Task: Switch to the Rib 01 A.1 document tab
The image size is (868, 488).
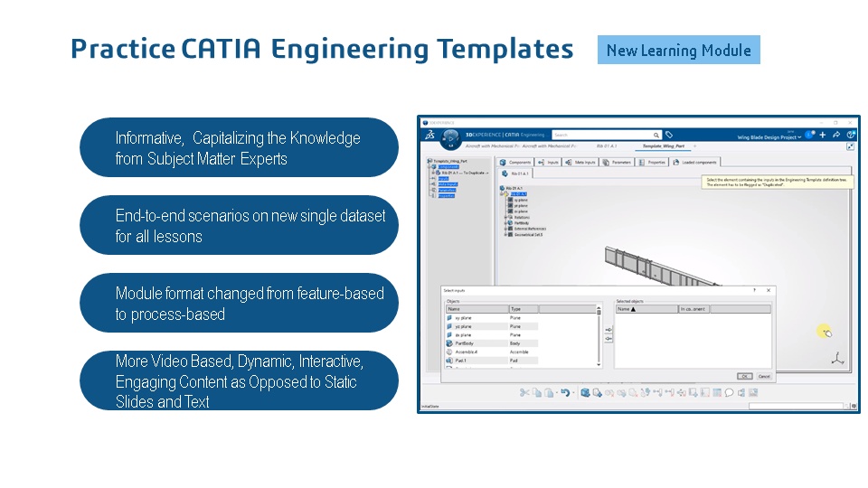Action: pyautogui.click(x=607, y=146)
